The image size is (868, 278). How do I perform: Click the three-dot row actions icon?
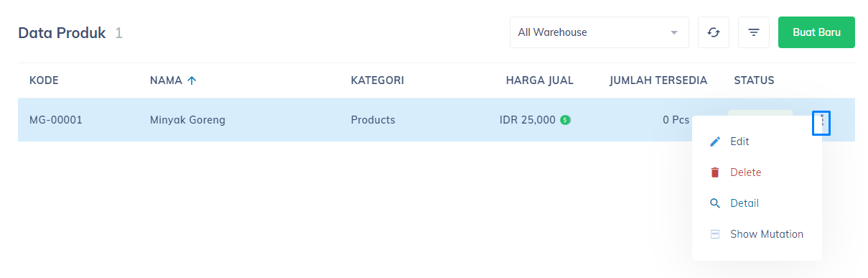coord(821,123)
